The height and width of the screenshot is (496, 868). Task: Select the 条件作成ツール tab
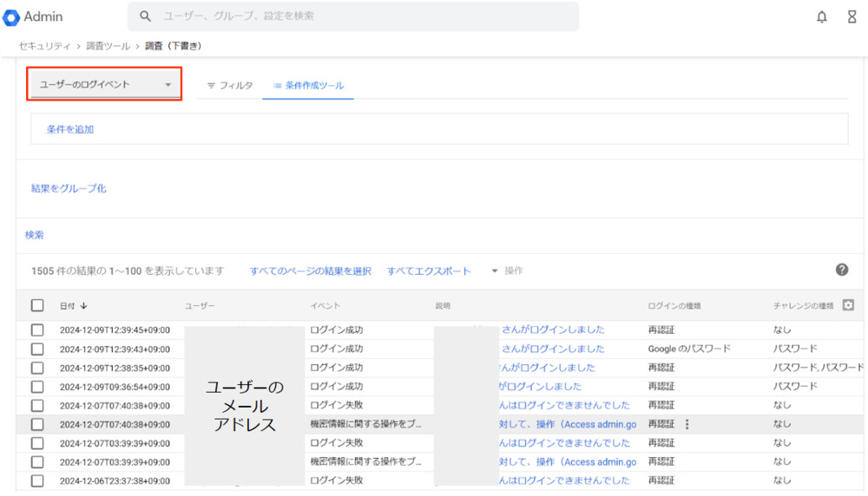(308, 85)
